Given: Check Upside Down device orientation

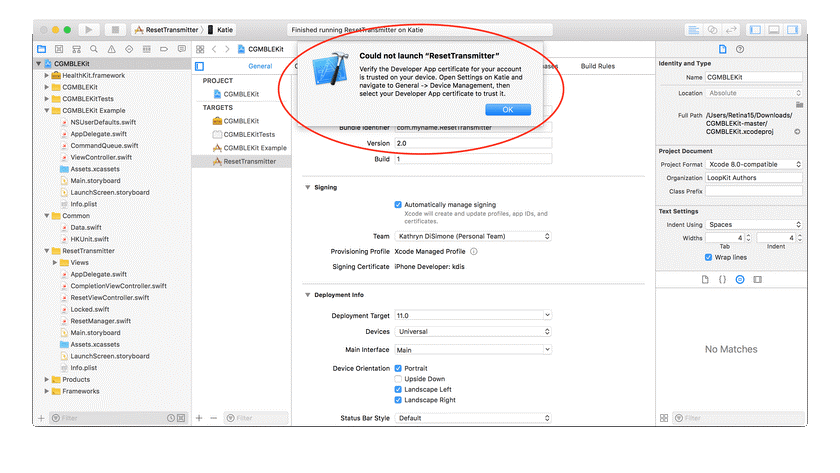Looking at the screenshot, I should point(398,379).
